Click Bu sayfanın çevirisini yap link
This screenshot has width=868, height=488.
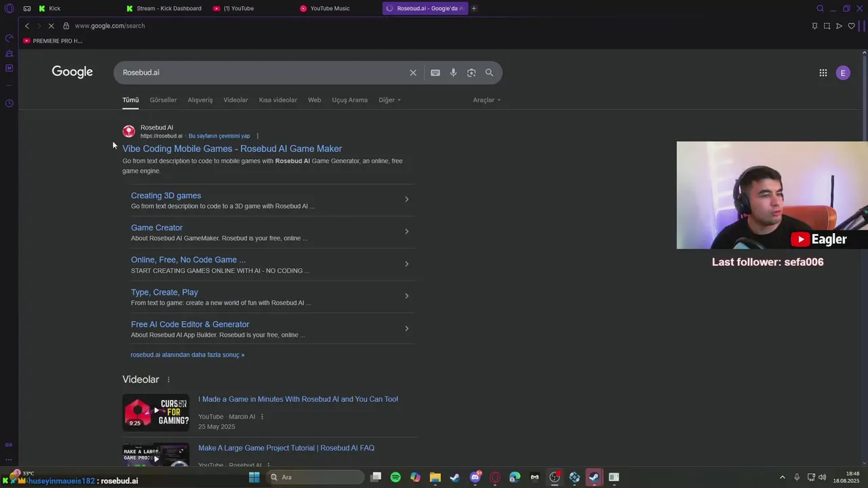[x=219, y=136]
